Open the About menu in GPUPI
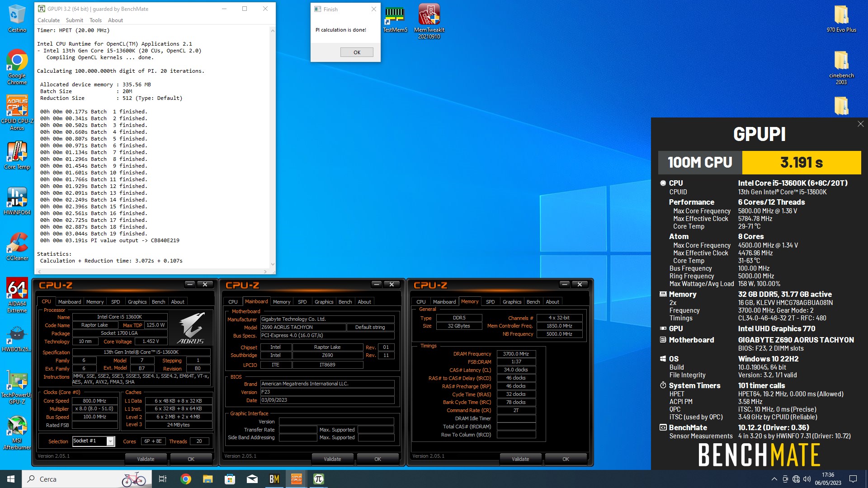 coord(115,20)
